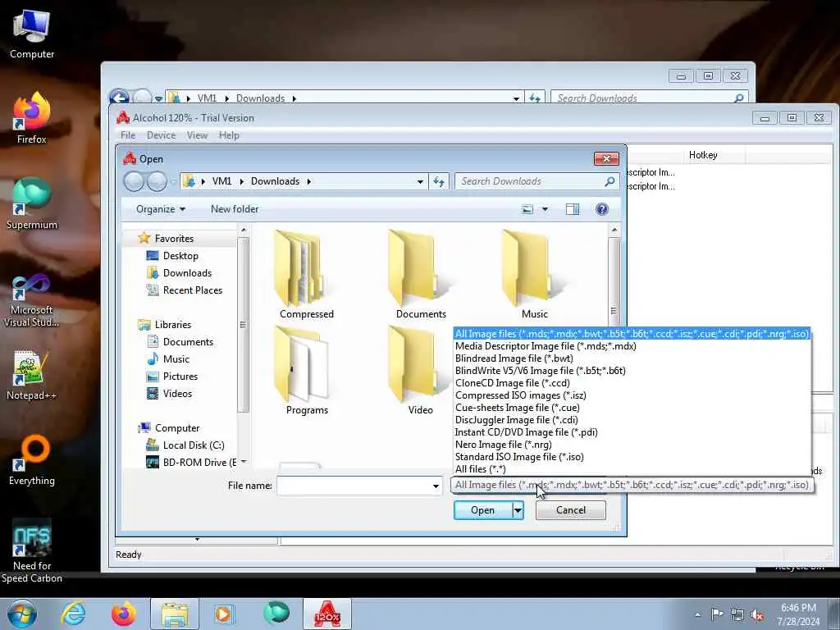Go to Desktop in Favorites
This screenshot has width=840, height=630.
[x=180, y=256]
